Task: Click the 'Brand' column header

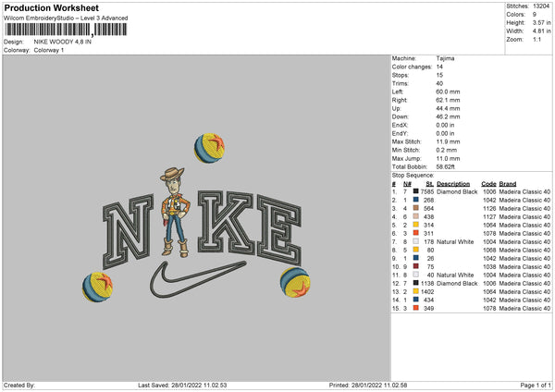Action: coord(508,184)
